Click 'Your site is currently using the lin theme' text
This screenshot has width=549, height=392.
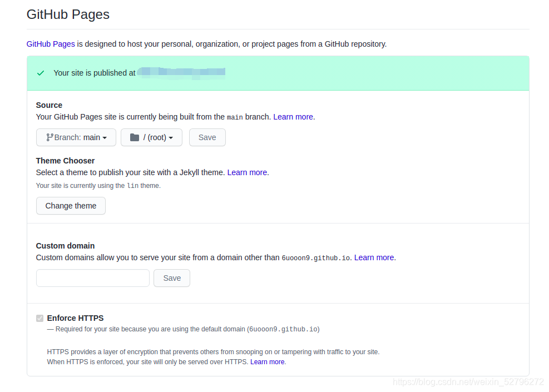coord(98,186)
